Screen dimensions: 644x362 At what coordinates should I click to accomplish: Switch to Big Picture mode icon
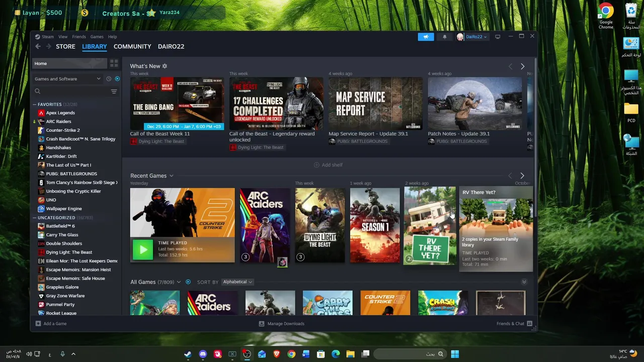(x=498, y=37)
